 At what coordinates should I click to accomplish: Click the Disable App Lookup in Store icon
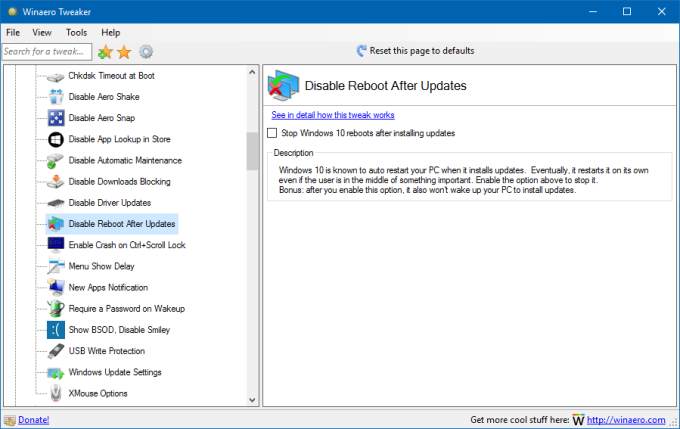(56, 139)
